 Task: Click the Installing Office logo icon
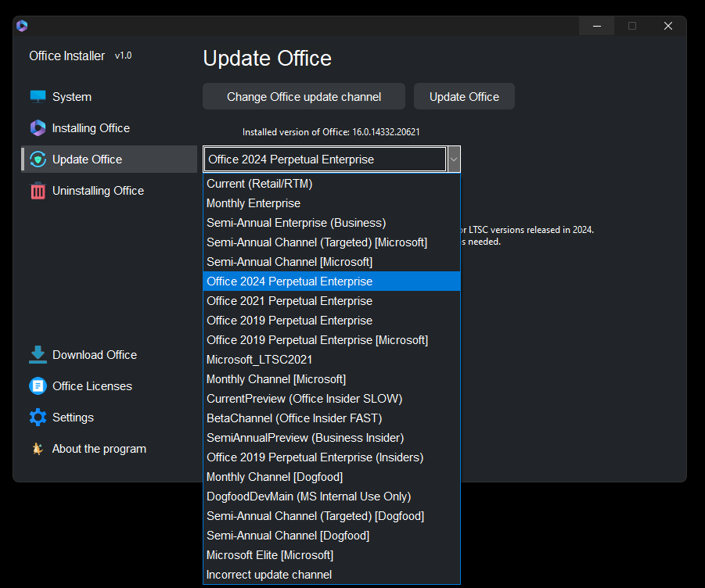click(x=38, y=128)
